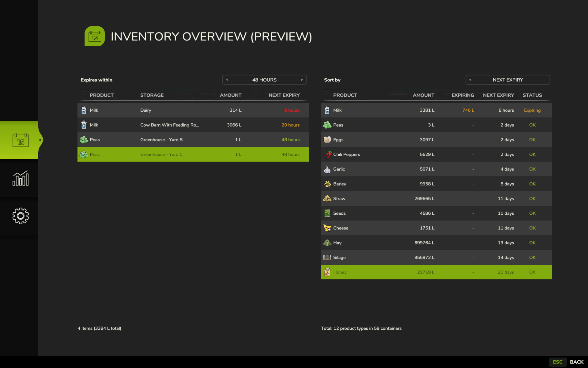Select the calendar inventory sidebar tab
588x368 pixels.
(20, 140)
